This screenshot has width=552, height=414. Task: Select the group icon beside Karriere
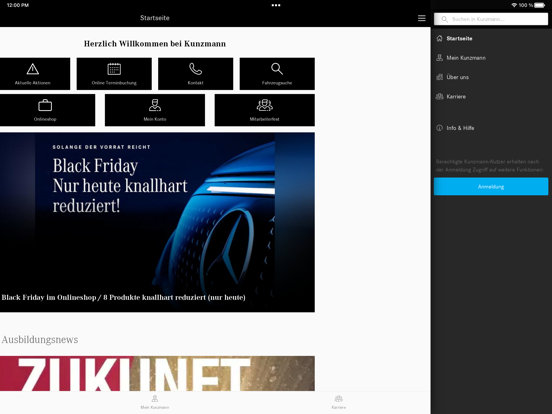(439, 96)
